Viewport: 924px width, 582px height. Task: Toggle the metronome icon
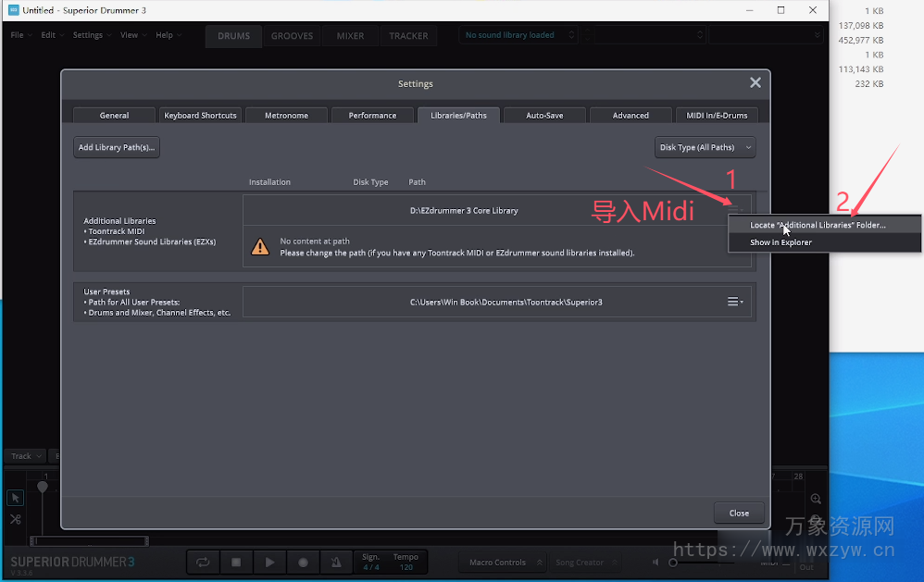[336, 562]
